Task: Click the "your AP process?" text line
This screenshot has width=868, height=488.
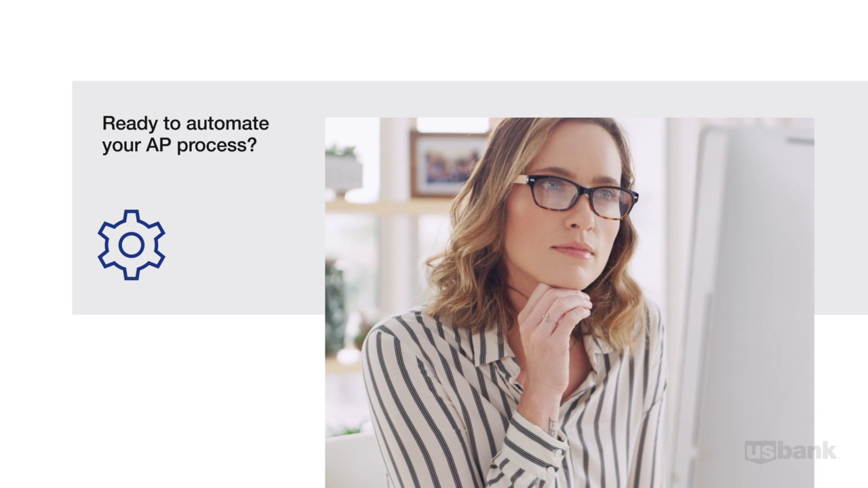Action: [x=179, y=145]
